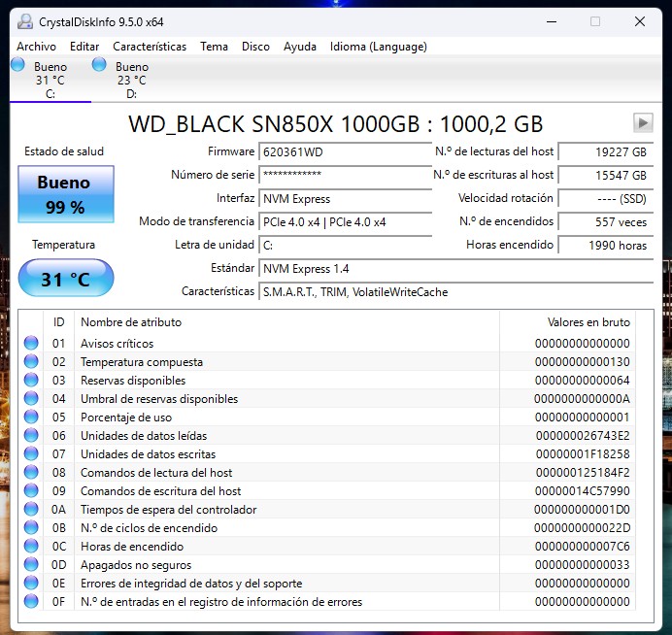
Task: Click status orb for Tiempos de espera del controlador
Action: click(31, 509)
